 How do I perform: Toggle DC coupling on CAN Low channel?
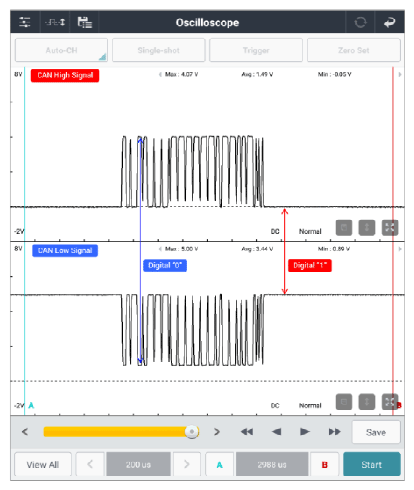point(275,406)
